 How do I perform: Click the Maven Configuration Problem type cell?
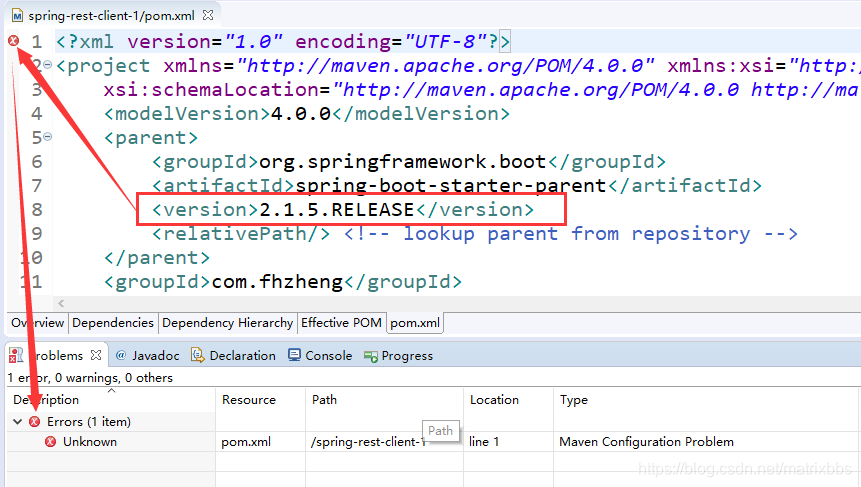click(646, 442)
